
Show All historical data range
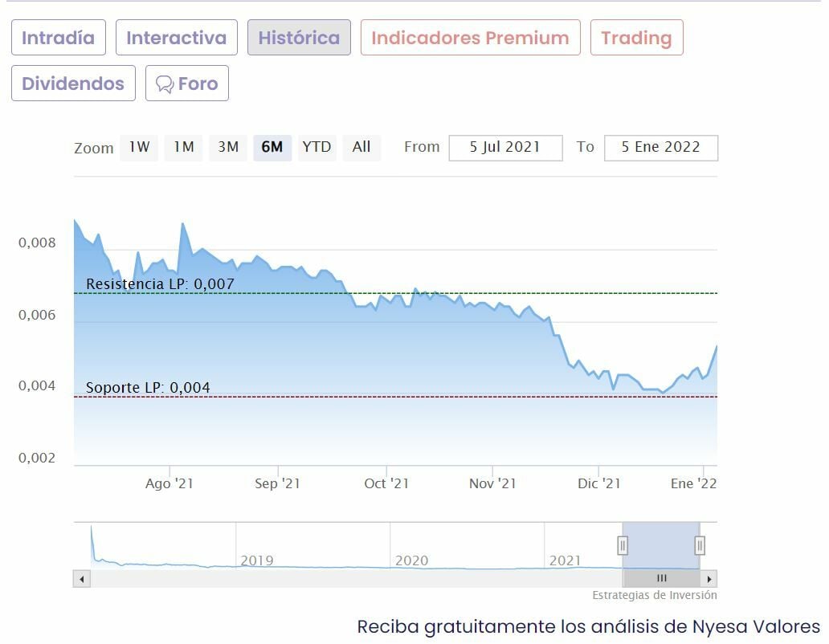click(361, 148)
